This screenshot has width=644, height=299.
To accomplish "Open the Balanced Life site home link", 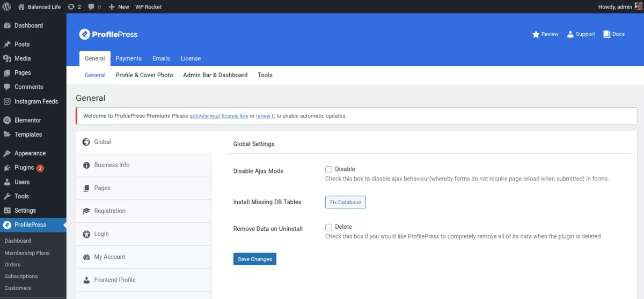I will pyautogui.click(x=40, y=7).
